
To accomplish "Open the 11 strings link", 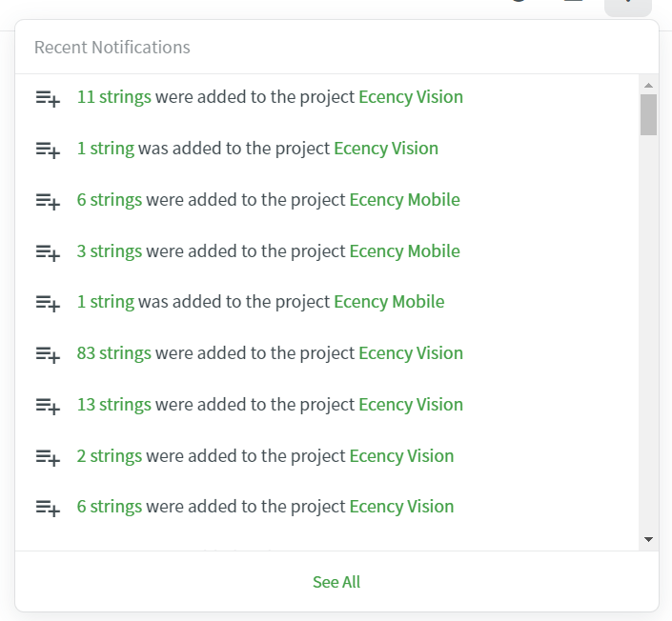I will [114, 97].
